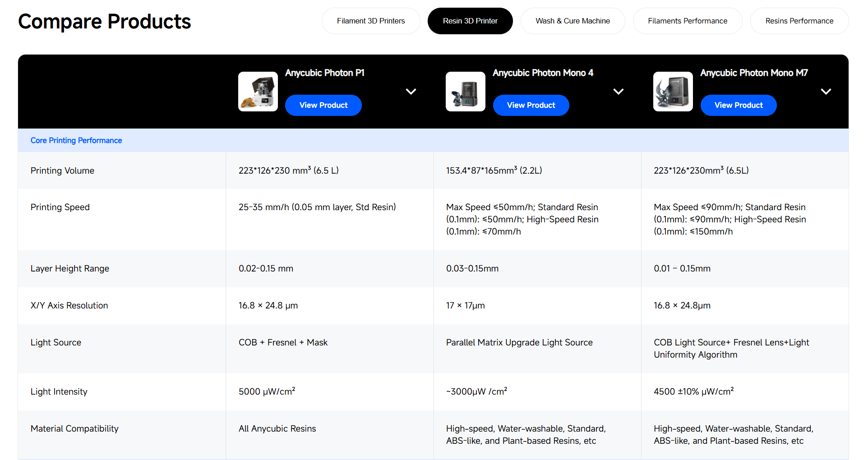Image resolution: width=868 pixels, height=460 pixels.
Task: Select the Resin 3D Printer tab
Action: [470, 21]
